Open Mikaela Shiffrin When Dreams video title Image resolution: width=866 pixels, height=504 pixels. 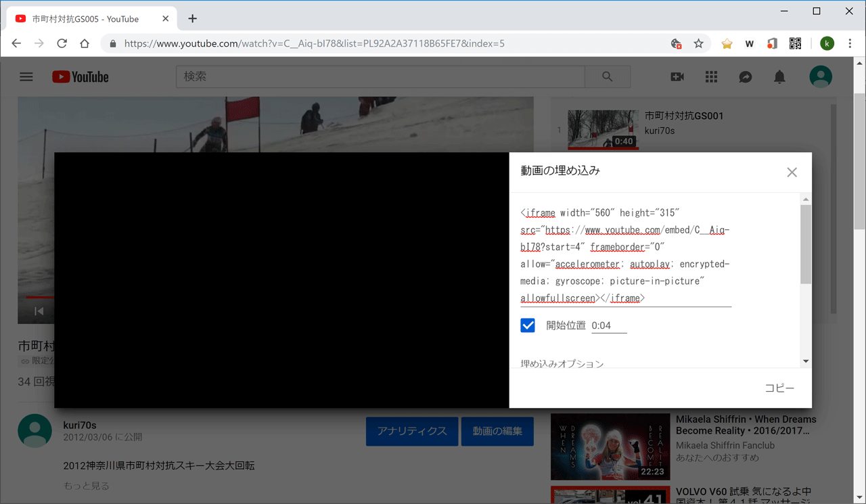746,425
